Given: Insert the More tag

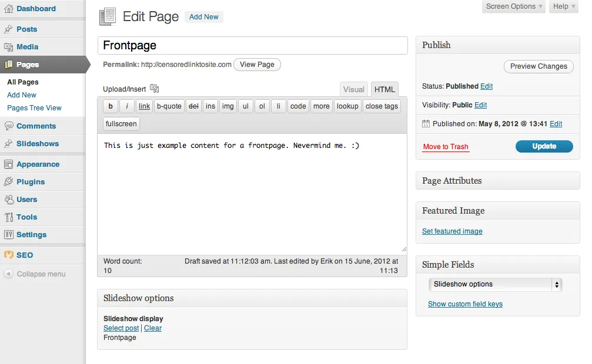Looking at the screenshot, I should pos(321,106).
